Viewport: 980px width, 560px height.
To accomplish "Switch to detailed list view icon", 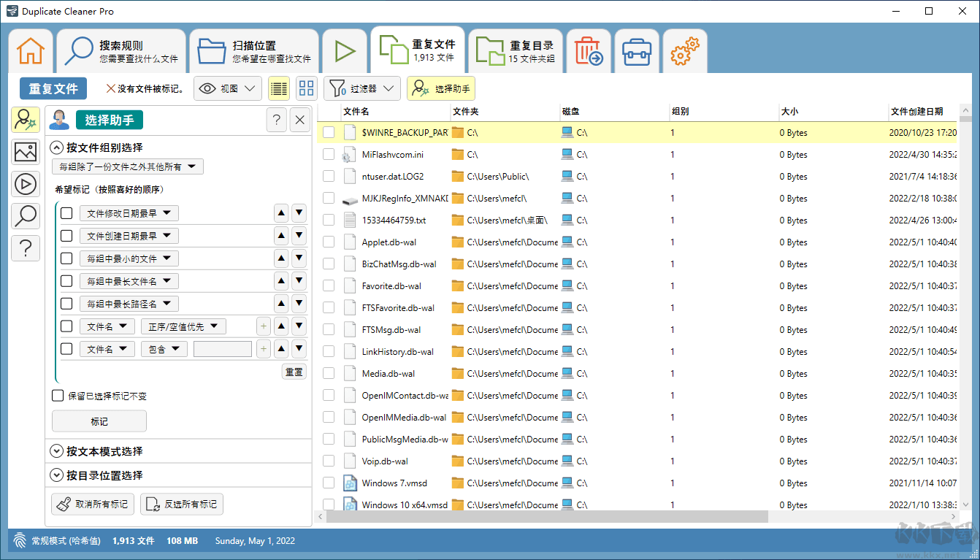I will pos(278,89).
